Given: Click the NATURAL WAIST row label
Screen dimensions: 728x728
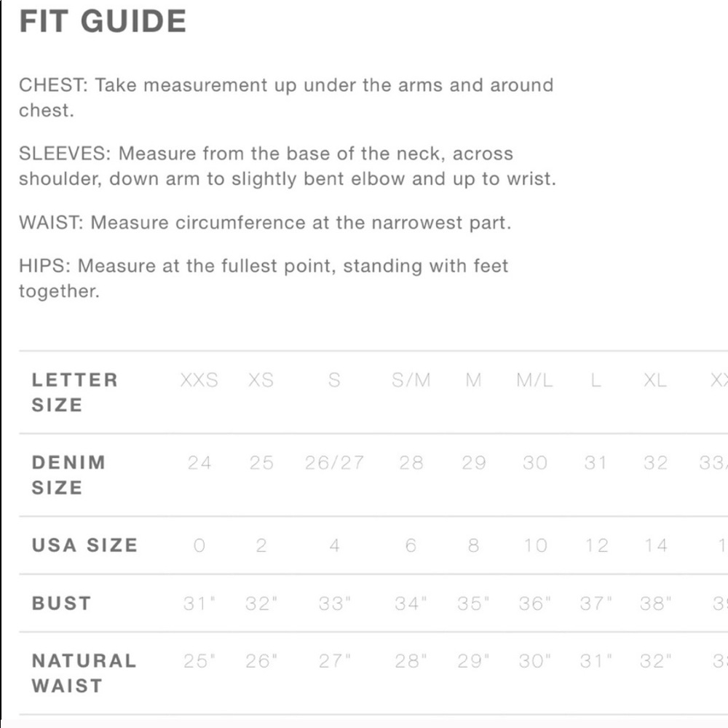Looking at the screenshot, I should tap(84, 673).
